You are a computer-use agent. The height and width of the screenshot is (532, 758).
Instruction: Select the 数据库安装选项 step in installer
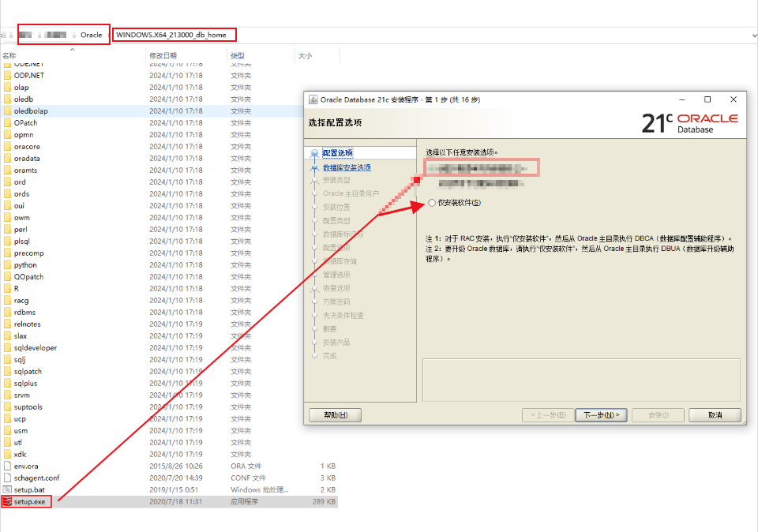[347, 167]
